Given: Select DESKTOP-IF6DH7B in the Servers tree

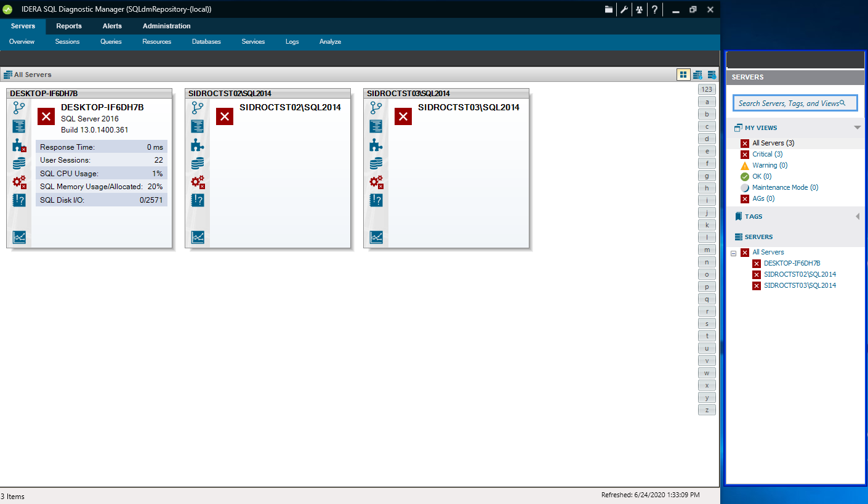Looking at the screenshot, I should pos(792,263).
